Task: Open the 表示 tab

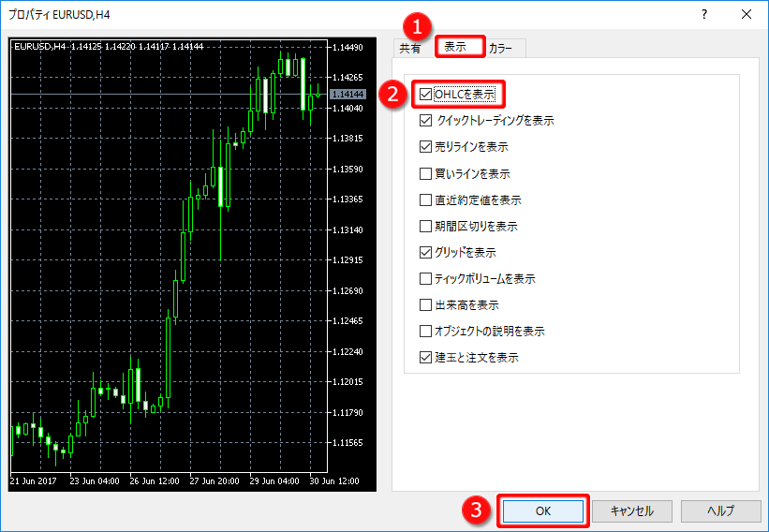Action: tap(458, 47)
